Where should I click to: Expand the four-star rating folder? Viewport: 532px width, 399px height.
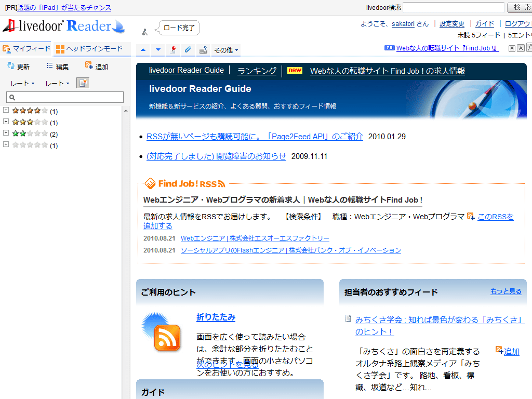pyautogui.click(x=6, y=110)
